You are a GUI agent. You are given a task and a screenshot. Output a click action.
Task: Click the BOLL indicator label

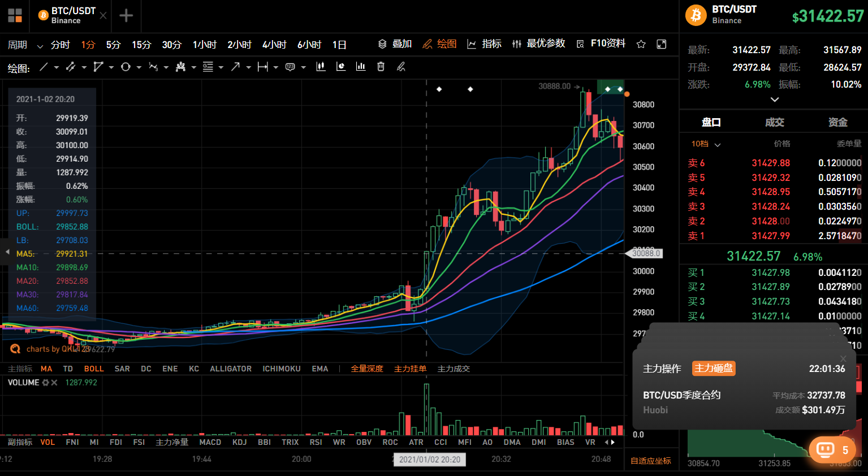coord(93,369)
